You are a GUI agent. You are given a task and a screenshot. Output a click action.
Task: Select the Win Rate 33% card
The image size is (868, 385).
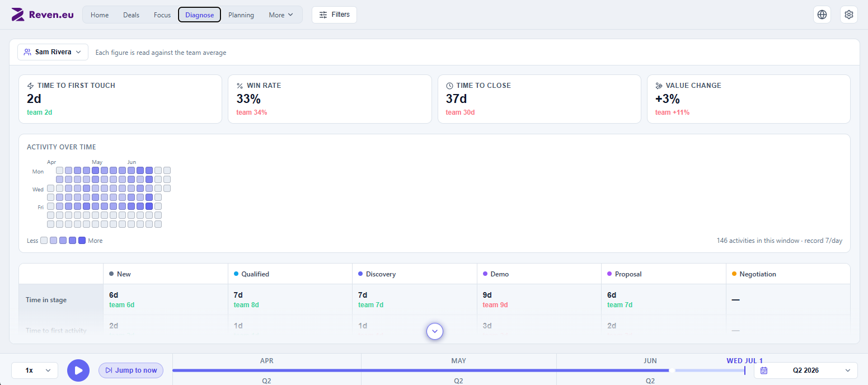tap(330, 99)
